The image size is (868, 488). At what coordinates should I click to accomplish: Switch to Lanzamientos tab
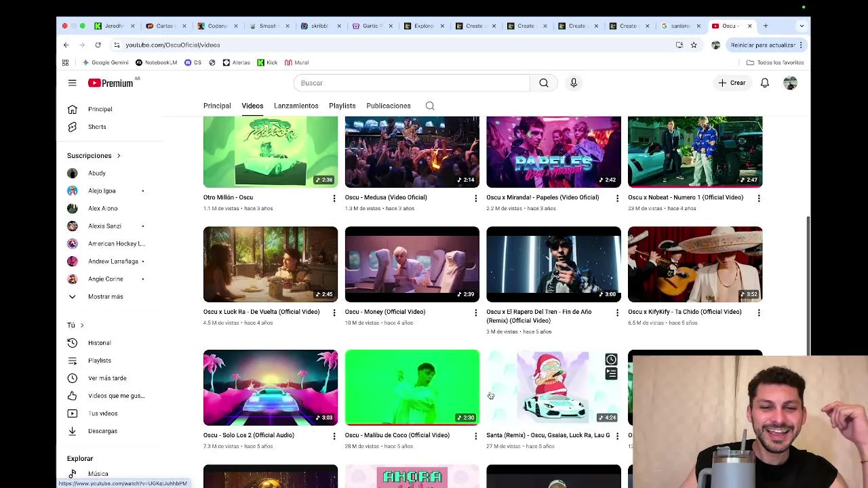296,106
